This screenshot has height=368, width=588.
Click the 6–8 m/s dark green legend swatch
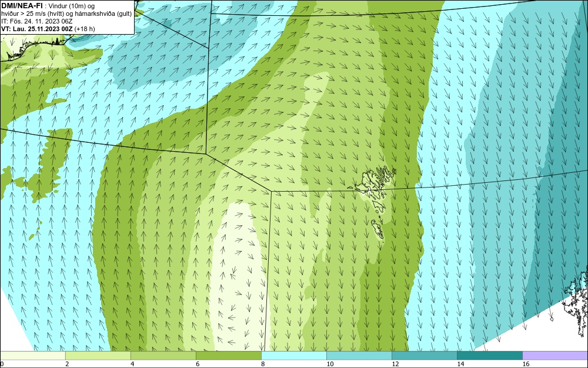click(228, 355)
